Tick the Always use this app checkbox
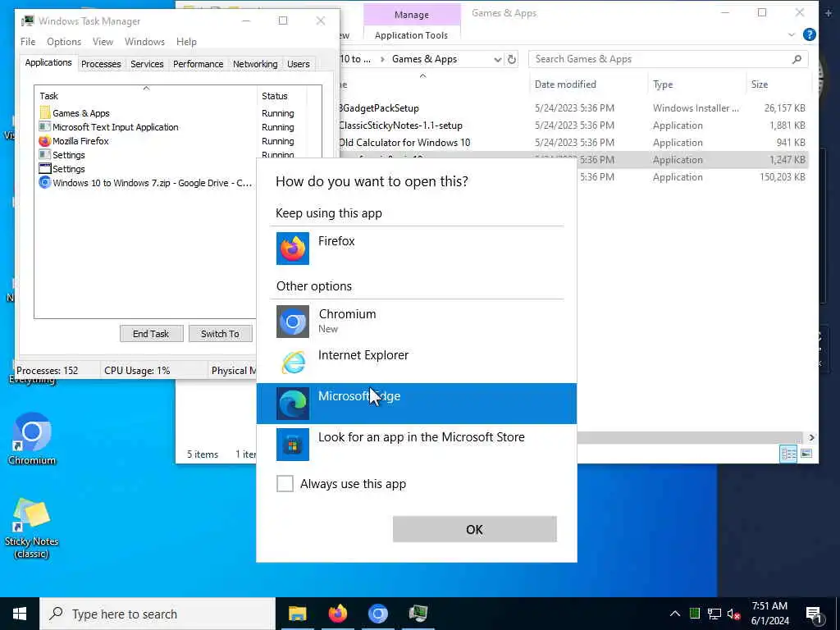Screen dimensions: 840x630 285,483
